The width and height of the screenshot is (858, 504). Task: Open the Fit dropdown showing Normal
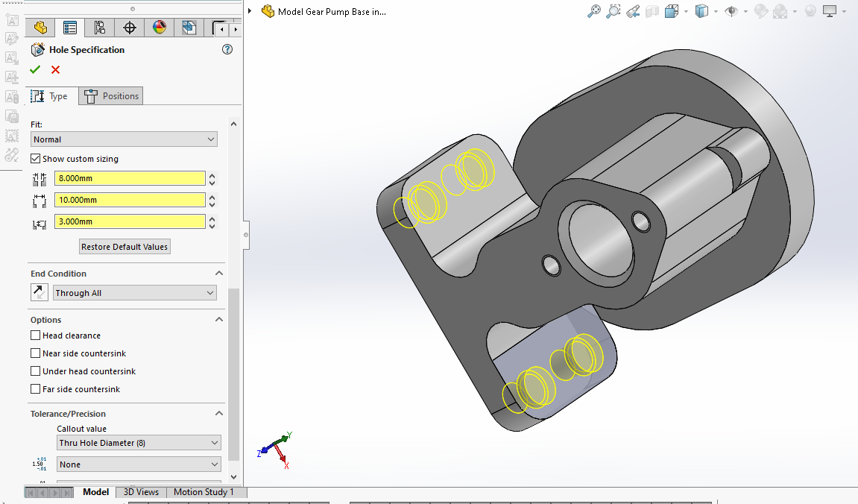(124, 139)
